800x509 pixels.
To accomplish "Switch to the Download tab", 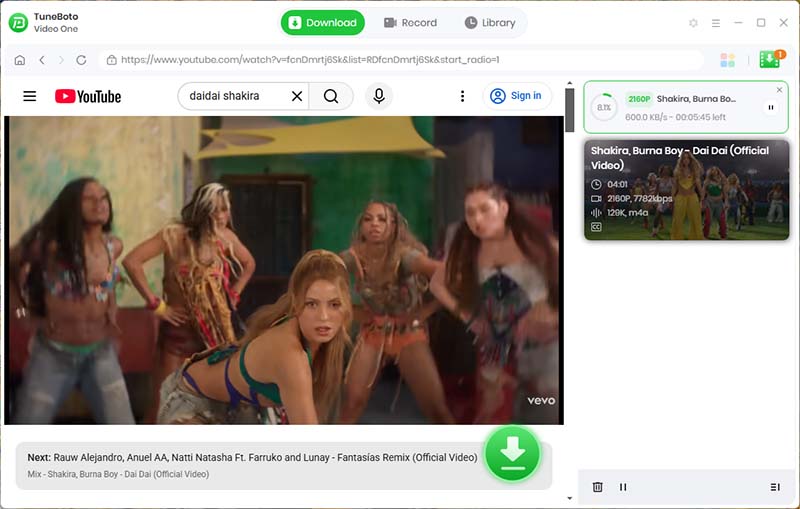I will [322, 22].
